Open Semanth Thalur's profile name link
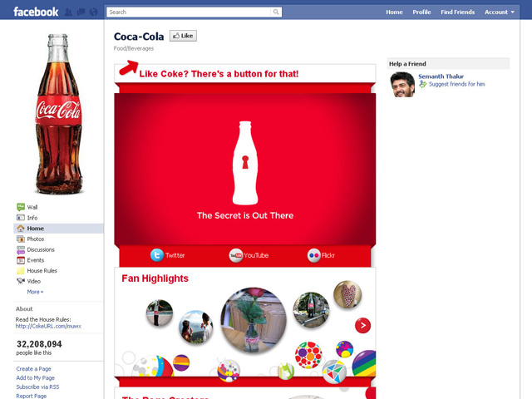The image size is (532, 399). (x=441, y=76)
